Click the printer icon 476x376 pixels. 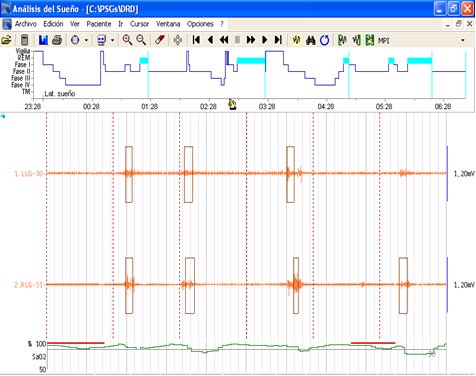(x=57, y=40)
